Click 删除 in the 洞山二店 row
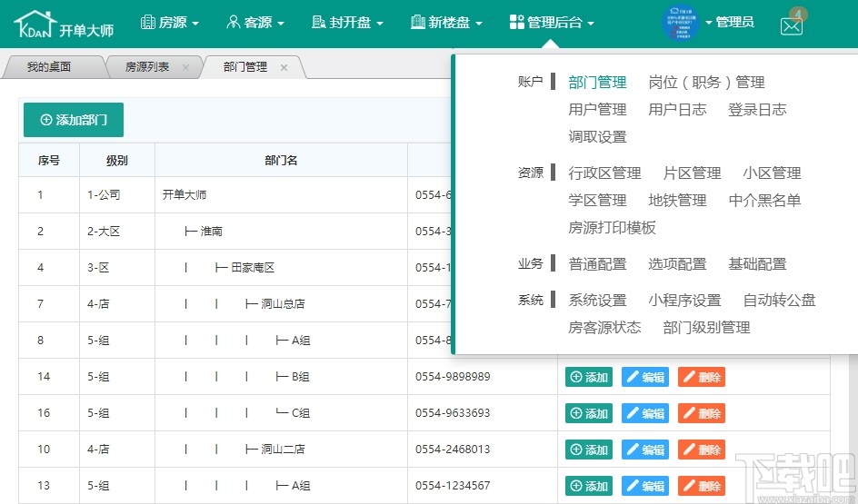Viewport: 858px width, 504px height. pos(702,450)
